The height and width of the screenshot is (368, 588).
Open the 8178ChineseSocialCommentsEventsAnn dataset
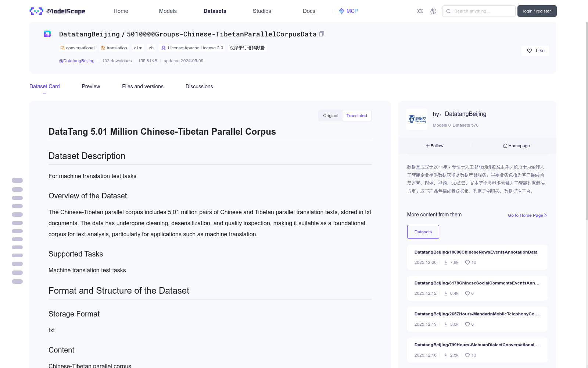(x=477, y=283)
